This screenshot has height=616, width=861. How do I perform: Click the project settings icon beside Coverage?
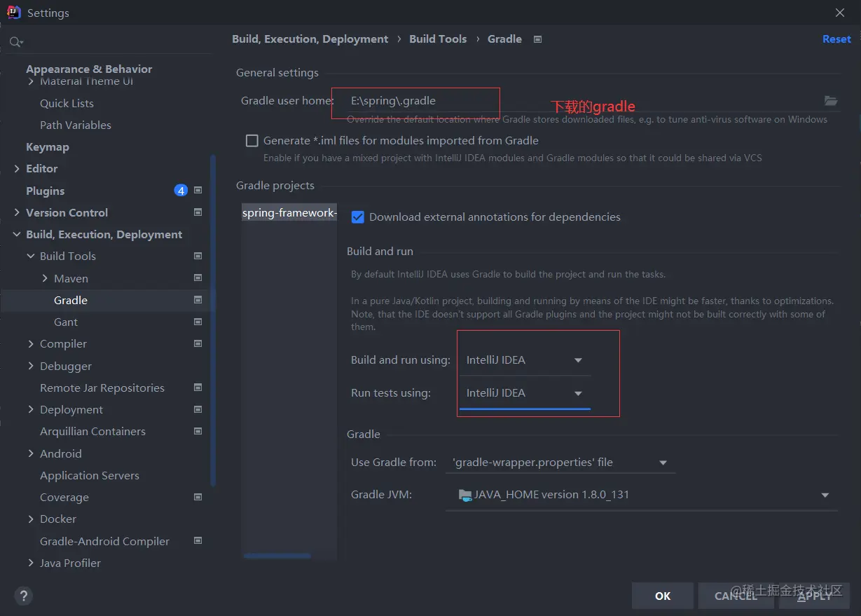[198, 497]
